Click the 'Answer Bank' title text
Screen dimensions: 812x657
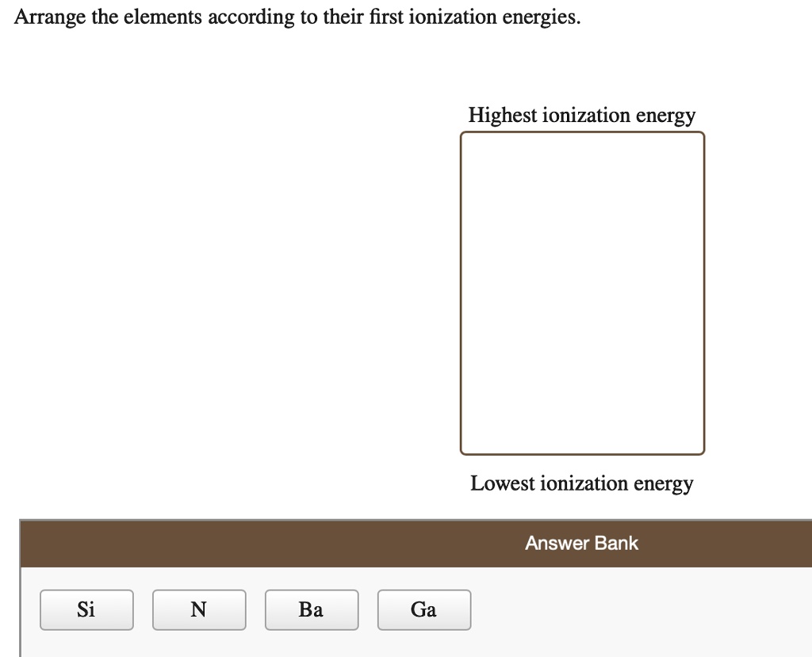pyautogui.click(x=581, y=544)
